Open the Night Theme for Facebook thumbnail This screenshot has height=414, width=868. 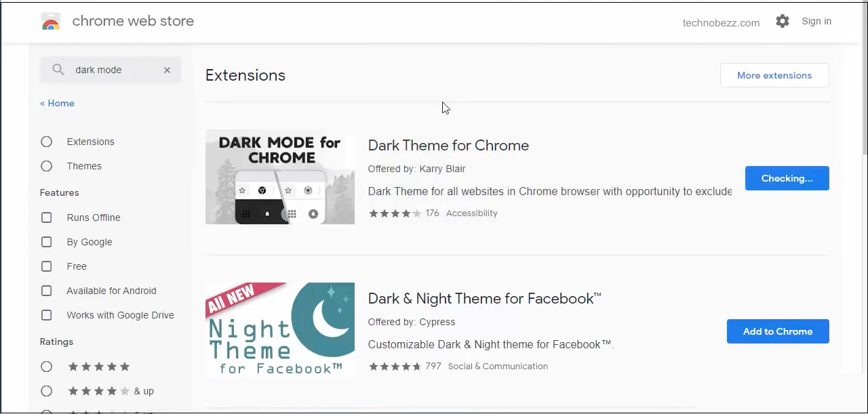280,330
